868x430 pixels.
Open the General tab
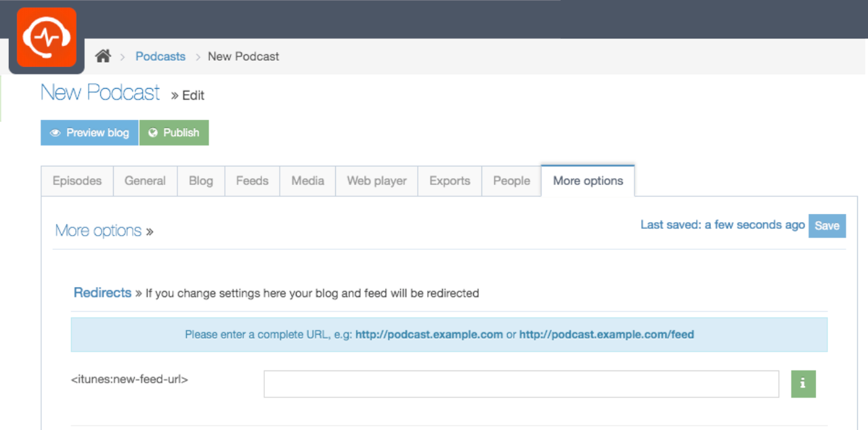click(145, 181)
